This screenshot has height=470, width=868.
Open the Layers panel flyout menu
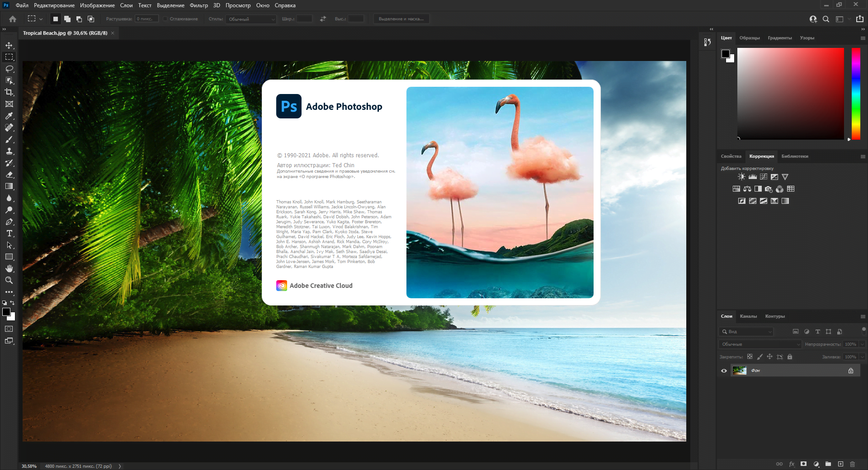tap(863, 316)
